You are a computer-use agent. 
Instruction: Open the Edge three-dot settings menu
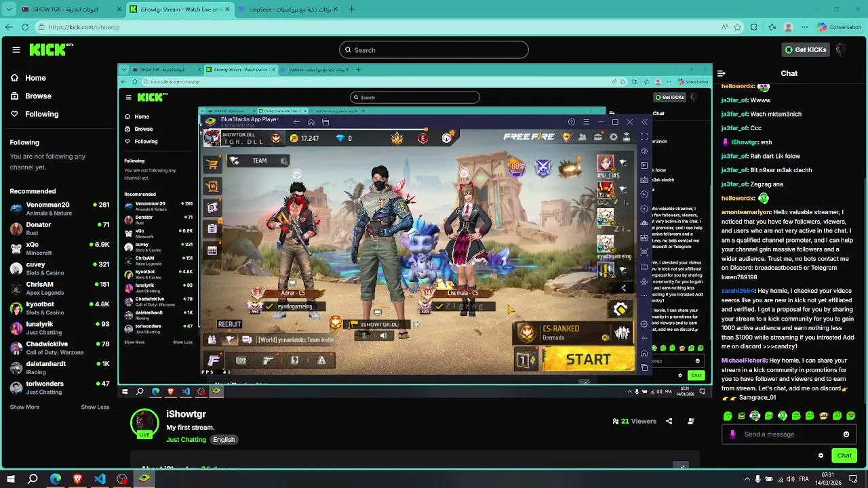(x=804, y=27)
